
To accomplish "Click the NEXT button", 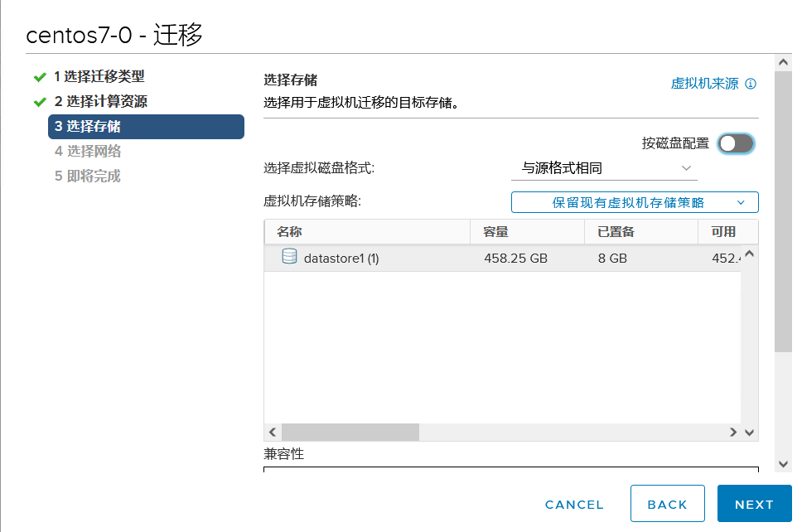I will 754,504.
